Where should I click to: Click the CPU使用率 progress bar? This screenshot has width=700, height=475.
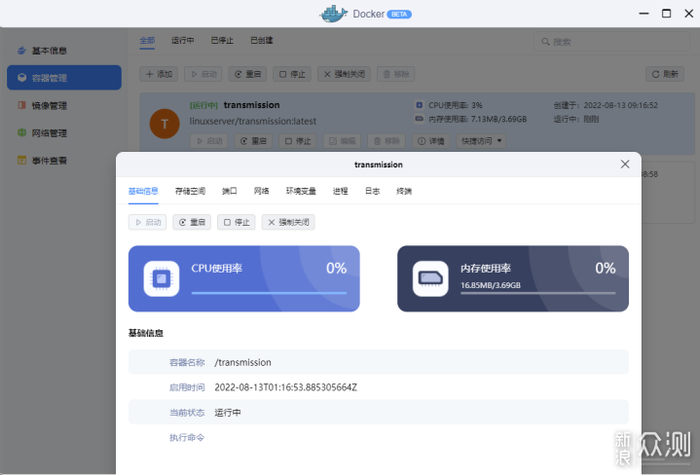[269, 293]
